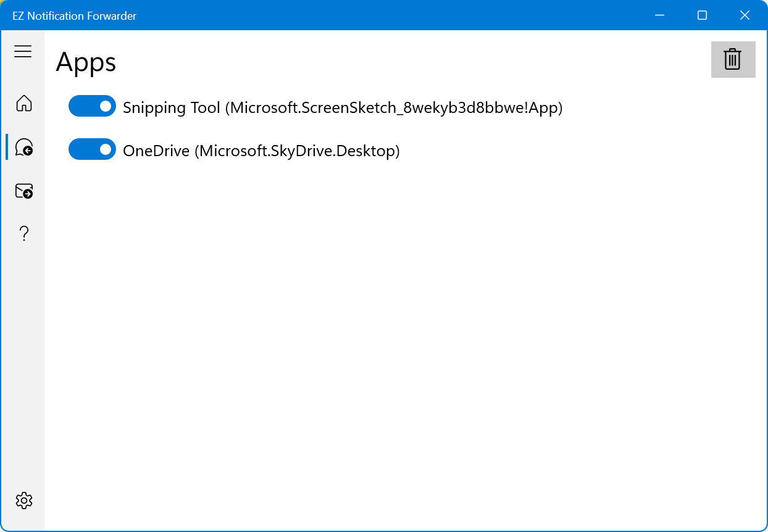Viewport: 768px width, 532px height.
Task: Close the EZ Notification Forwarder window
Action: click(x=745, y=15)
